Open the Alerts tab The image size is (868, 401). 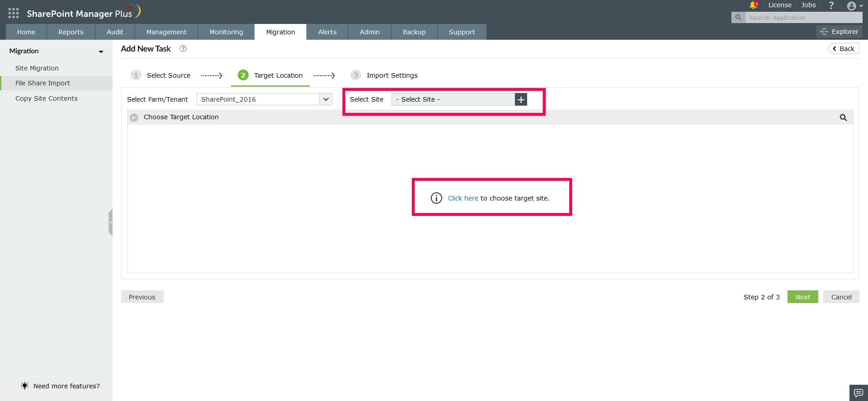coord(327,32)
